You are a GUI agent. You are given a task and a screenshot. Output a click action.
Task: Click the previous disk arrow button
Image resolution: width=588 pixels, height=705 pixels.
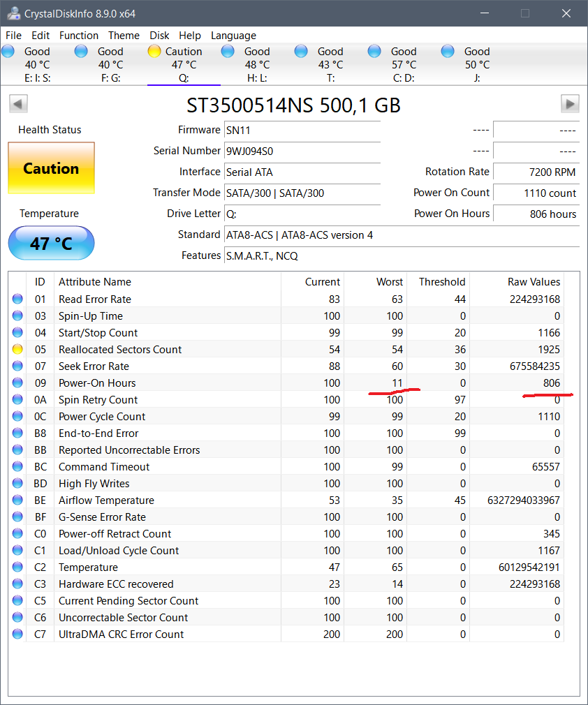point(18,104)
